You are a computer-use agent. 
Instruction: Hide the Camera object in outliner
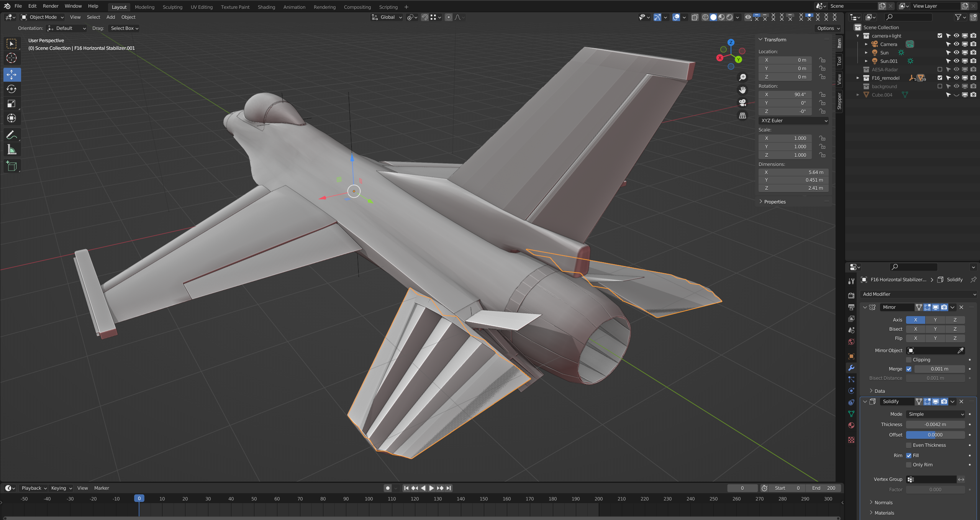[956, 44]
